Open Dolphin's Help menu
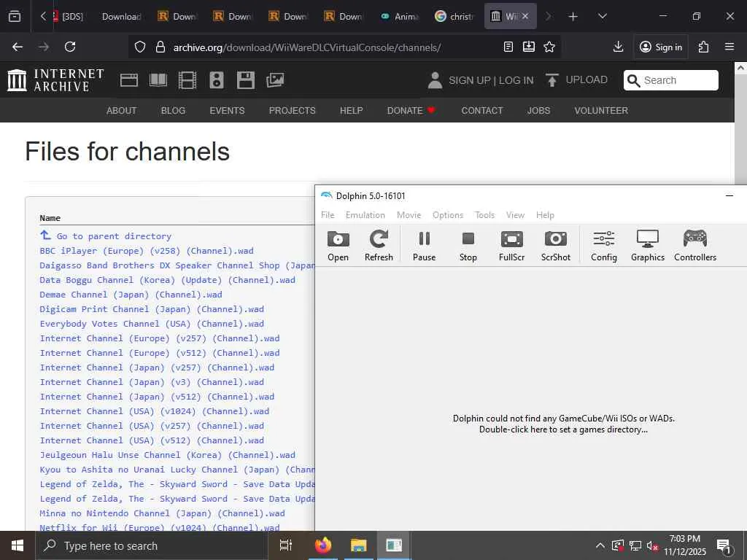The image size is (747, 560). (545, 215)
